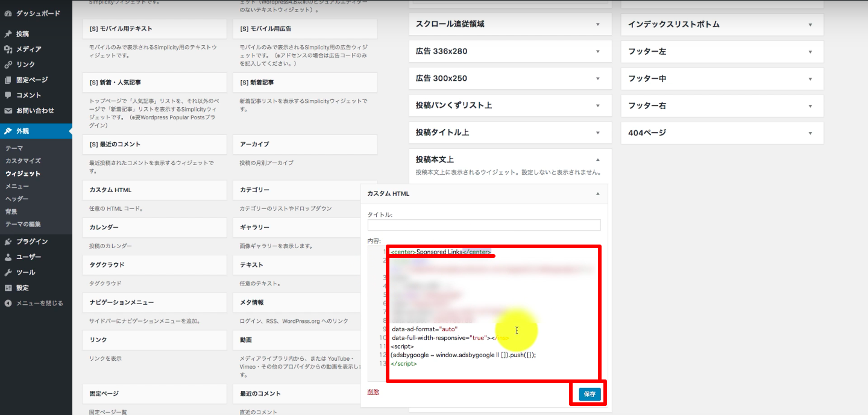Expand フッター中 widget area arrow
Viewport: 868px width, 415px height.
810,79
